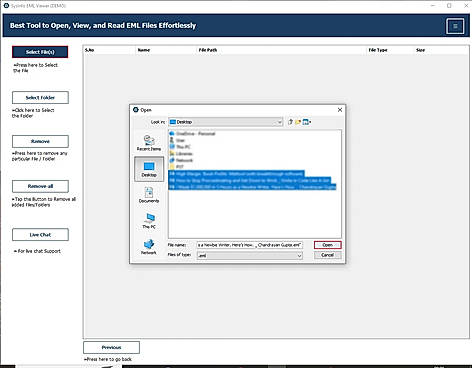The width and height of the screenshot is (472, 368).
Task: Choose This PC in the dialog sidebar
Action: click(x=149, y=221)
